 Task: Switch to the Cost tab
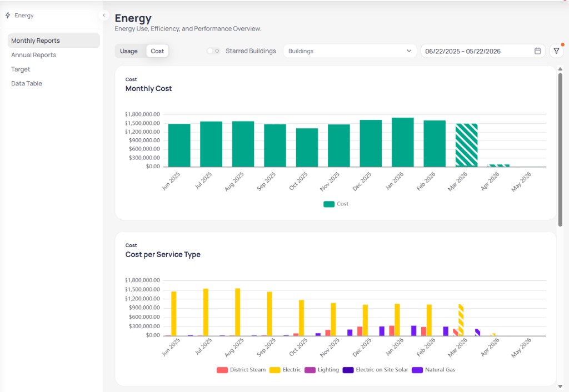157,51
